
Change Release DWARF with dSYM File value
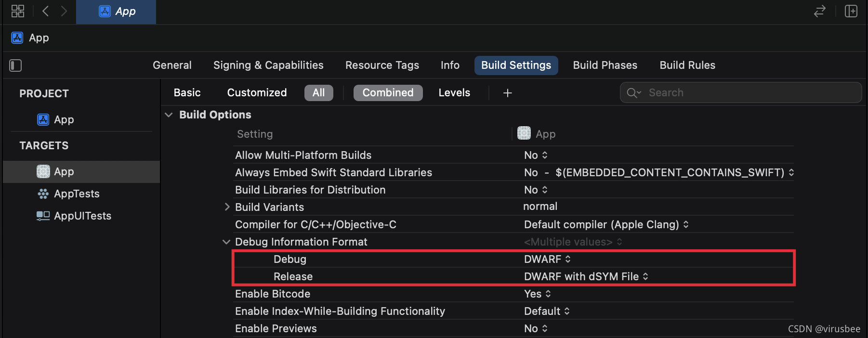coord(586,276)
